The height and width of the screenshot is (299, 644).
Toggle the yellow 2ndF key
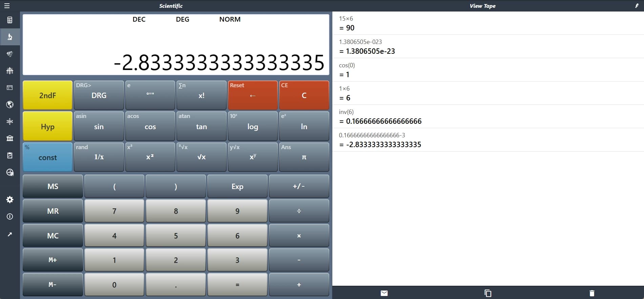pyautogui.click(x=47, y=95)
